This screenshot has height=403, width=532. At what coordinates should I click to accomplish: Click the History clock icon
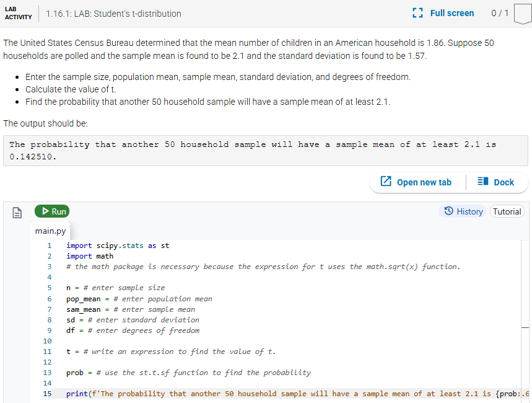[x=448, y=211]
